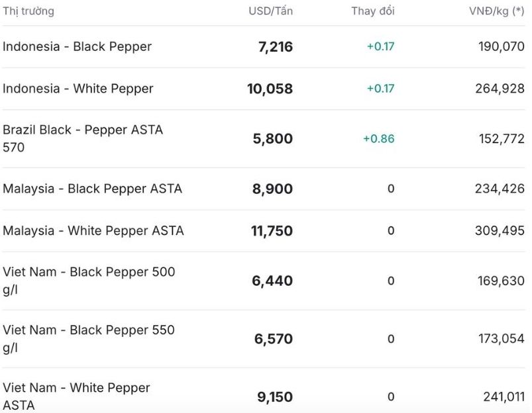The width and height of the screenshot is (532, 413).
Task: Select the VNĐ/kg (*) column header
Action: (497, 11)
